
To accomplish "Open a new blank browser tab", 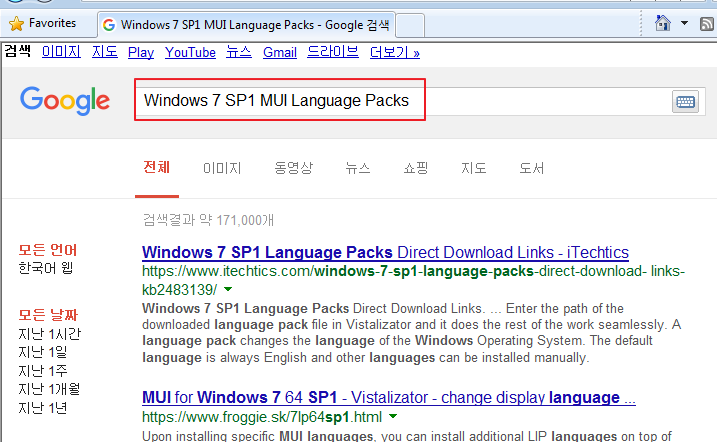I will pyautogui.click(x=410, y=26).
